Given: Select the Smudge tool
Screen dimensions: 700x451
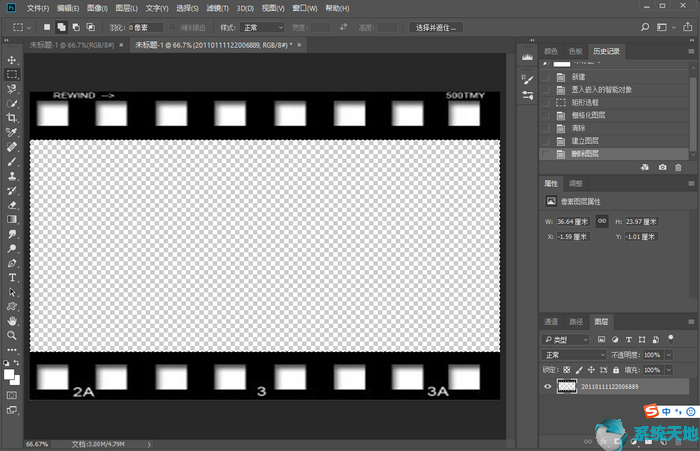Looking at the screenshot, I should (x=12, y=234).
